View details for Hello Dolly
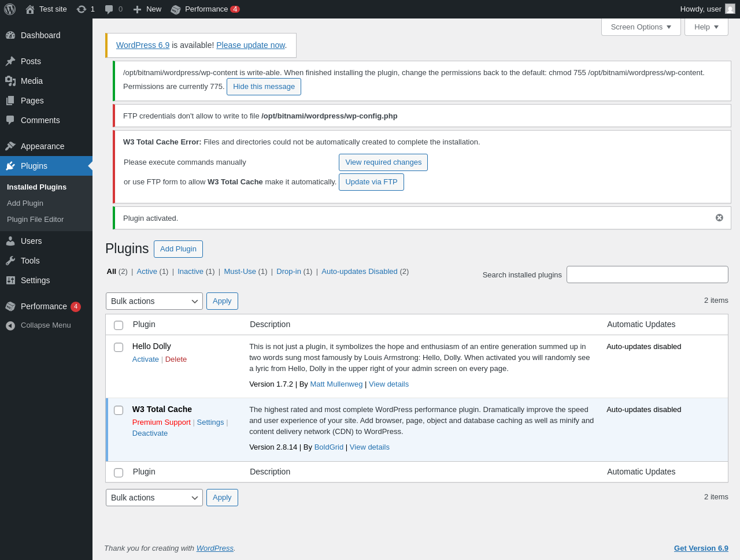Screen dimensions: 740x560 (x=388, y=384)
